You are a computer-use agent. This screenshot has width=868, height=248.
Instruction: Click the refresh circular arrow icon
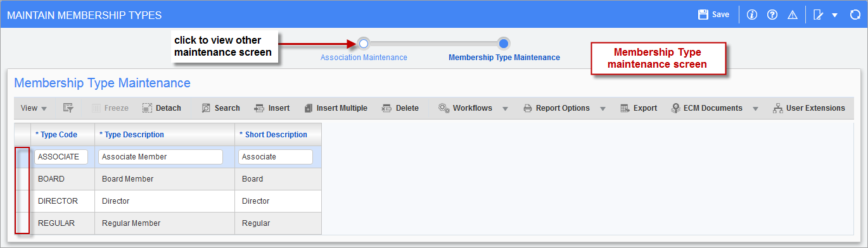tap(855, 15)
